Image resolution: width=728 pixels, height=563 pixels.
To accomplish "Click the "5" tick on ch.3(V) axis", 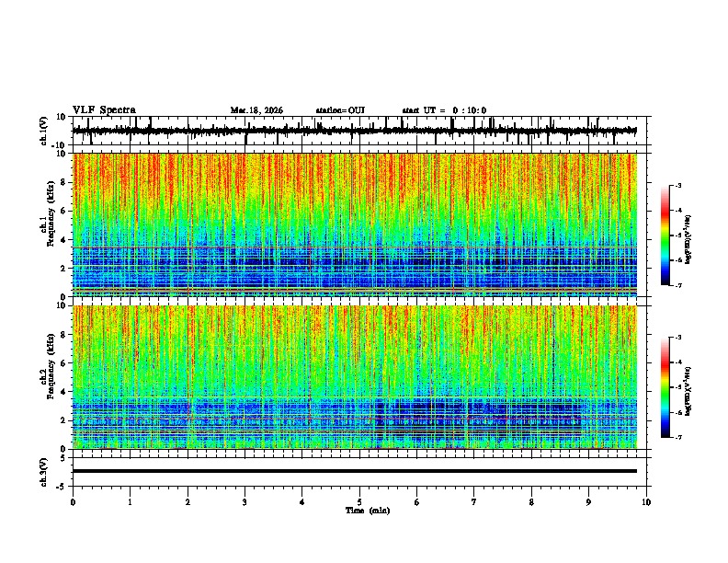I will [x=64, y=458].
